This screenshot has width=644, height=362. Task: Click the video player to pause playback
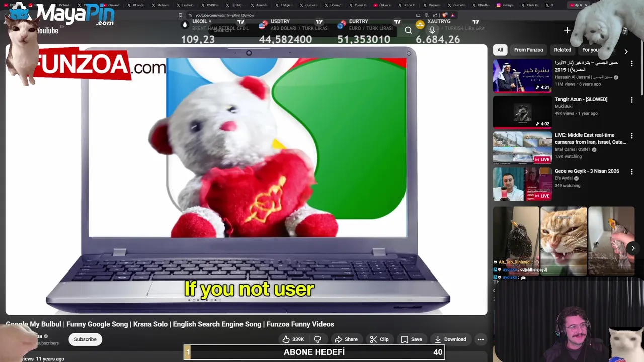click(x=247, y=179)
